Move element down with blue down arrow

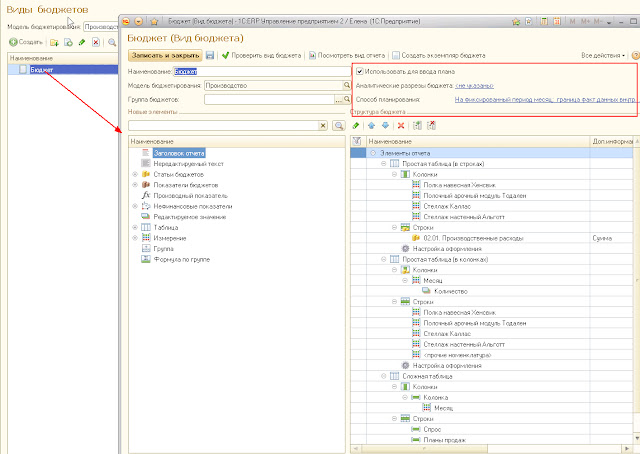(x=385, y=125)
